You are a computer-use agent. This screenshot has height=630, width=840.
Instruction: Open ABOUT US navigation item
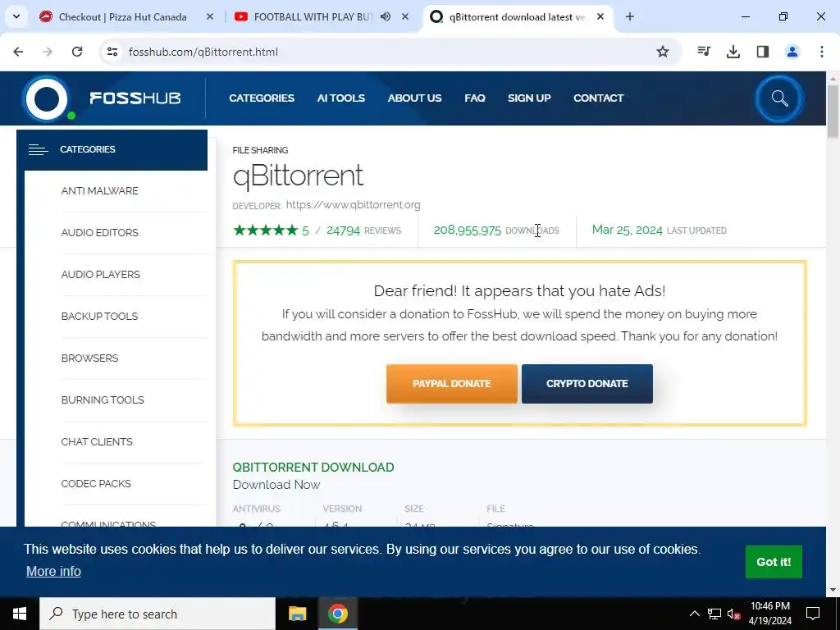[414, 98]
